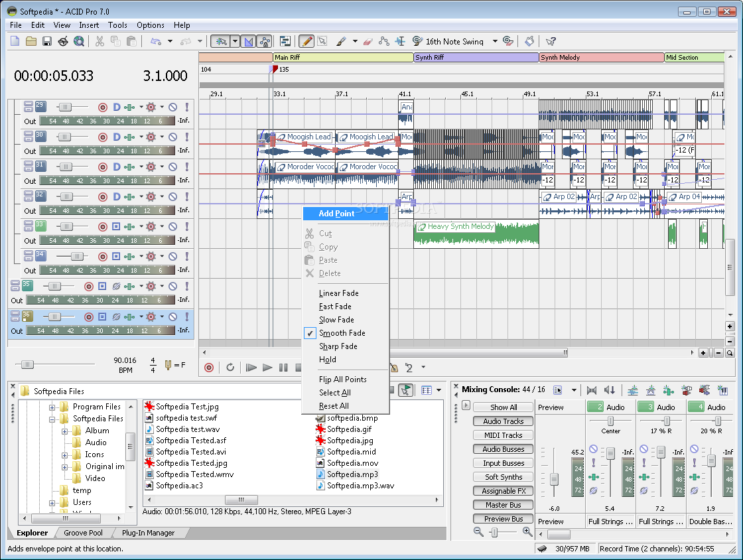Image resolution: width=743 pixels, height=560 pixels.
Task: Click the Loop Playback icon
Action: pos(230,367)
